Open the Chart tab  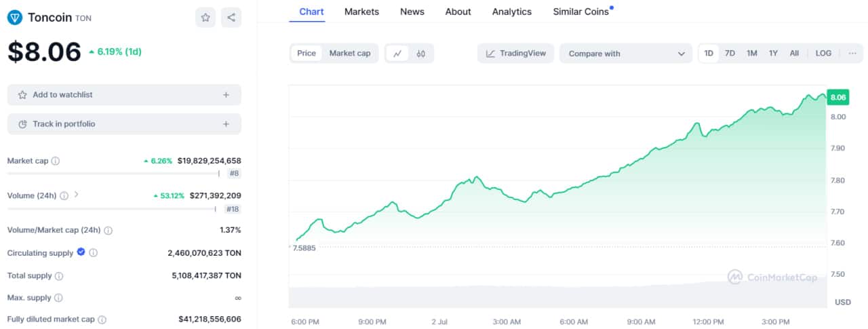pyautogui.click(x=311, y=12)
